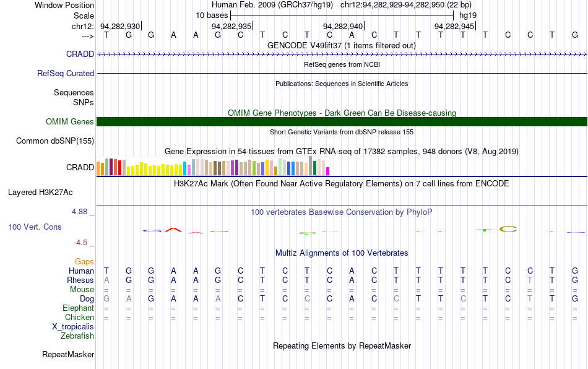
Task: Click Publications: Sequences in Scientific Articles title
Action: pos(342,84)
